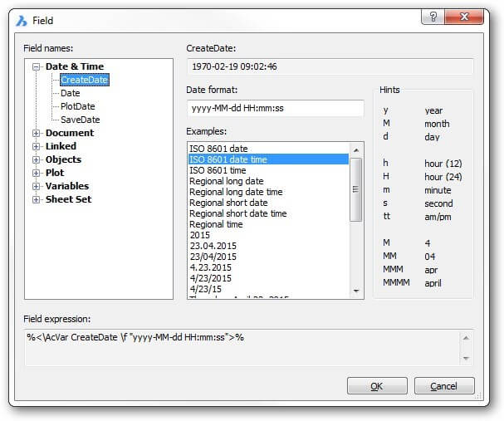The height and width of the screenshot is (421, 504).
Task: Collapse the Date & Time tree node
Action: 37,67
